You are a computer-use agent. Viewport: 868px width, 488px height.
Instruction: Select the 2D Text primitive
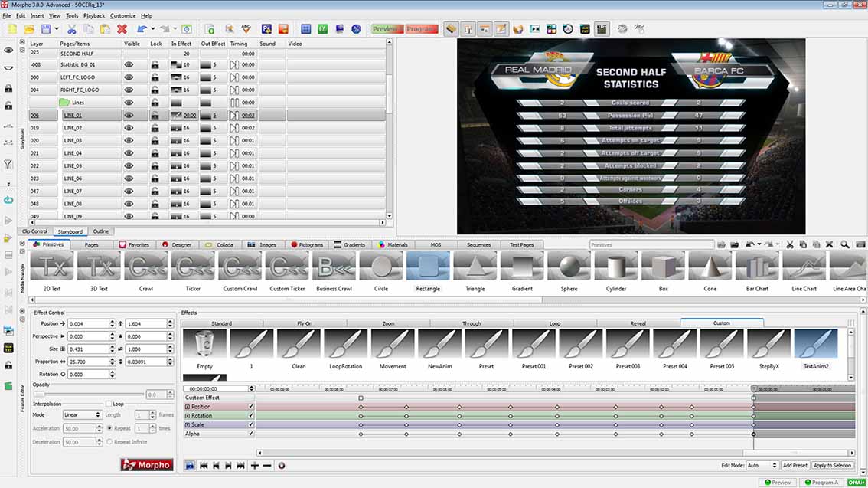pos(53,272)
